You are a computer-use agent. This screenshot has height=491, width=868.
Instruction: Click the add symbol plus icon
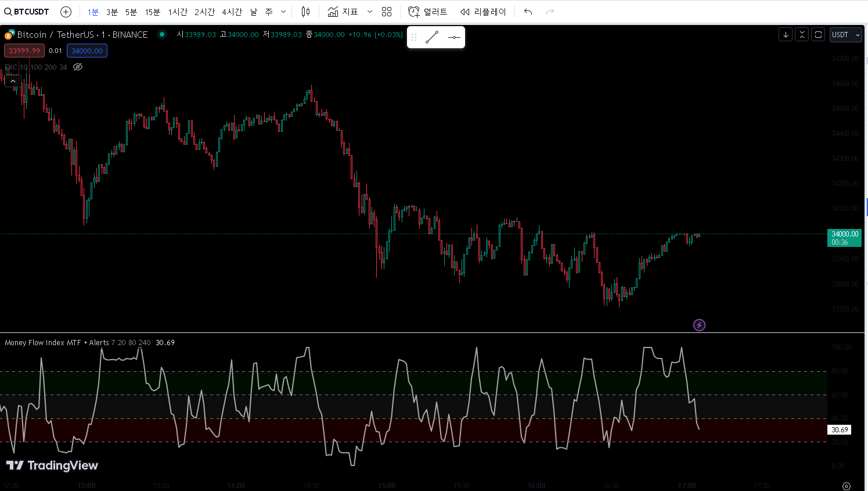tap(66, 12)
